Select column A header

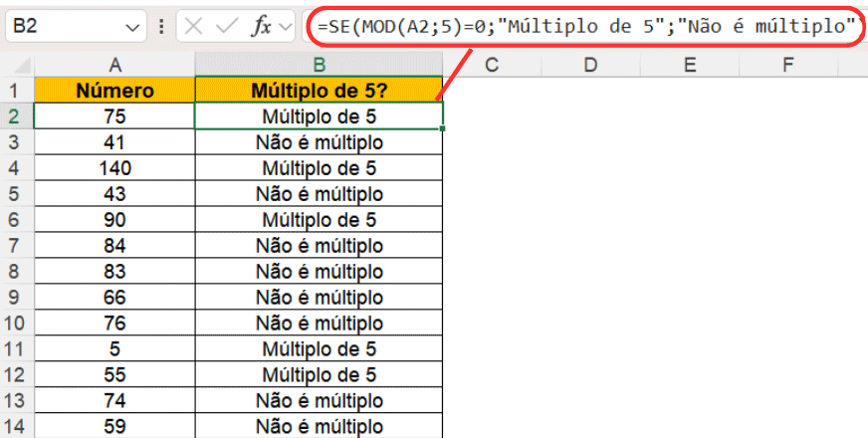pyautogui.click(x=115, y=65)
